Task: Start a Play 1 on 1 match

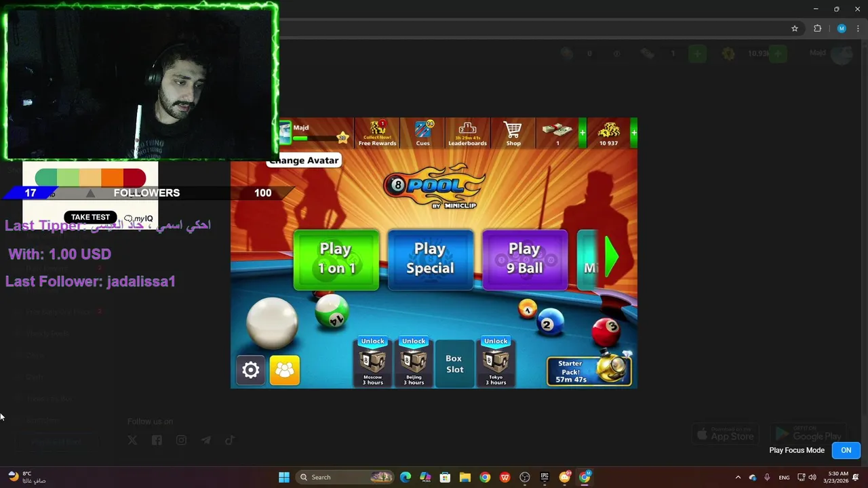Action: [x=336, y=260]
